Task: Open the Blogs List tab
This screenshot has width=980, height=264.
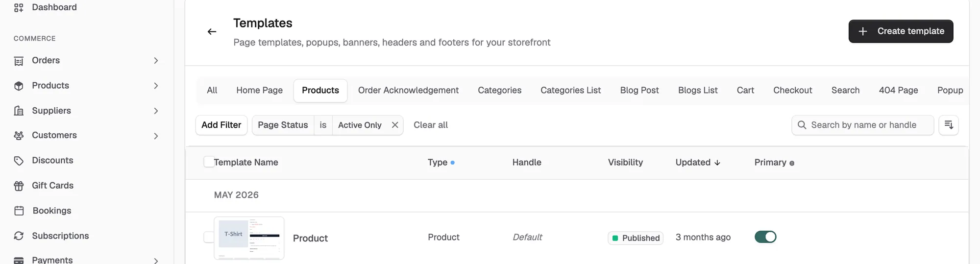Action: point(698,91)
